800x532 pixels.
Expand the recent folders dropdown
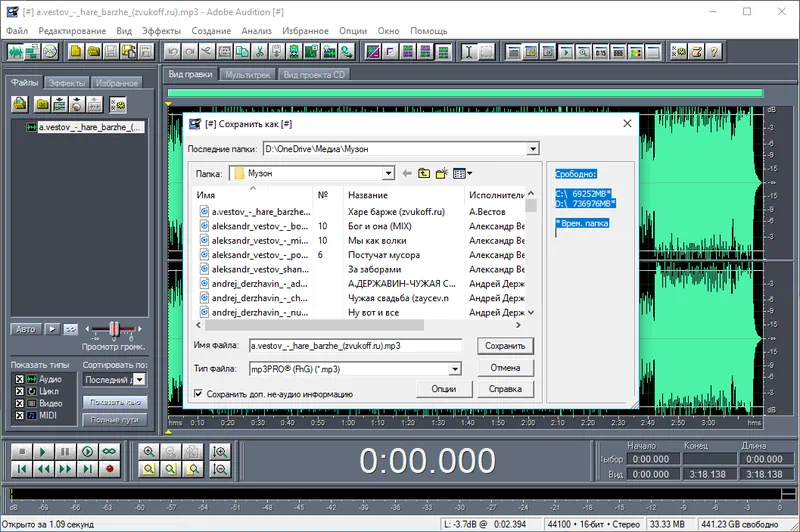(x=533, y=149)
